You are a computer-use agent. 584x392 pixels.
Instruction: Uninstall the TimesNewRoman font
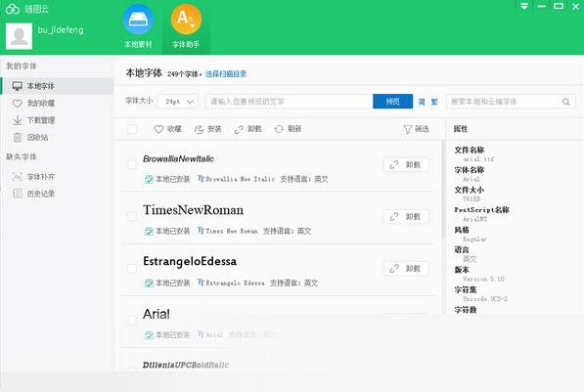[x=406, y=216]
